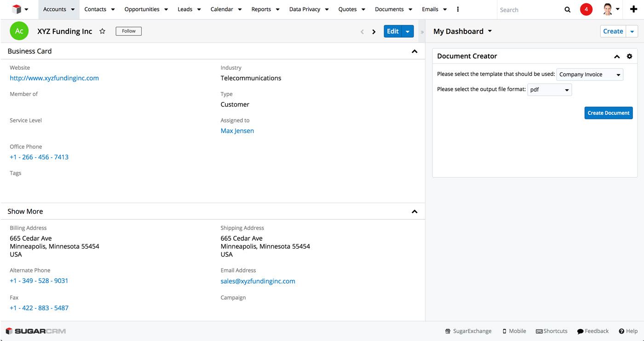Image resolution: width=644 pixels, height=341 pixels.
Task: Mark XYZ Funding Inc as favorite star
Action: (103, 31)
